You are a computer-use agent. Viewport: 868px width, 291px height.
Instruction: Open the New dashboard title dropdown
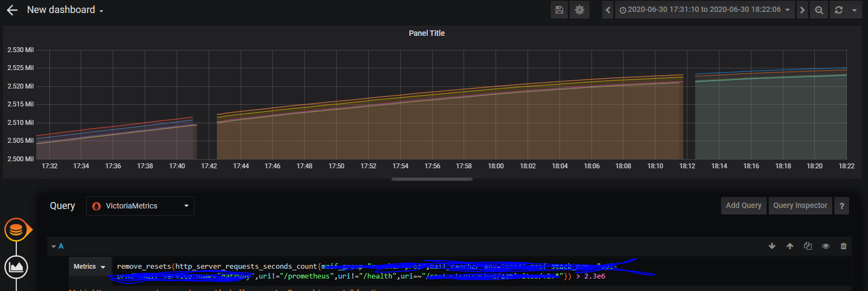[x=65, y=10]
